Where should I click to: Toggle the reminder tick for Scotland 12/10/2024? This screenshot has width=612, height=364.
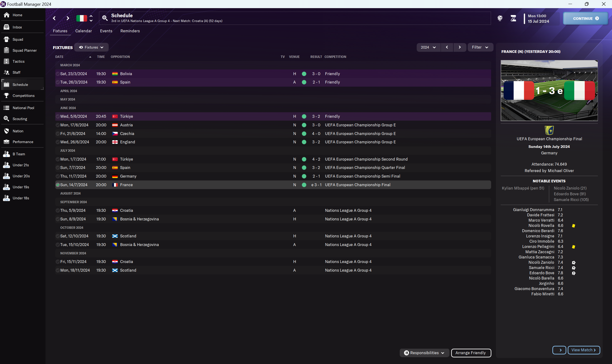tap(58, 236)
